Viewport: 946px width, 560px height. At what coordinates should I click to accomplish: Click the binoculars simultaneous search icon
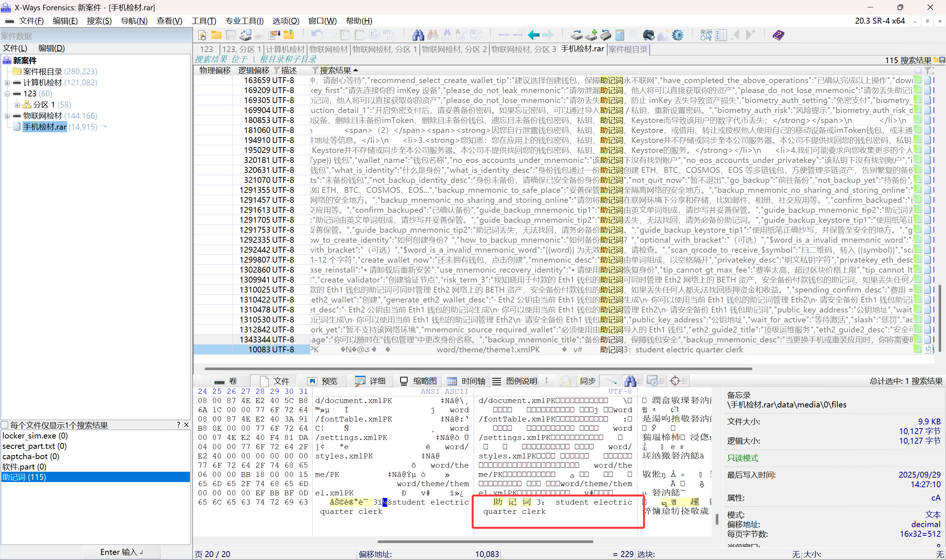click(418, 35)
